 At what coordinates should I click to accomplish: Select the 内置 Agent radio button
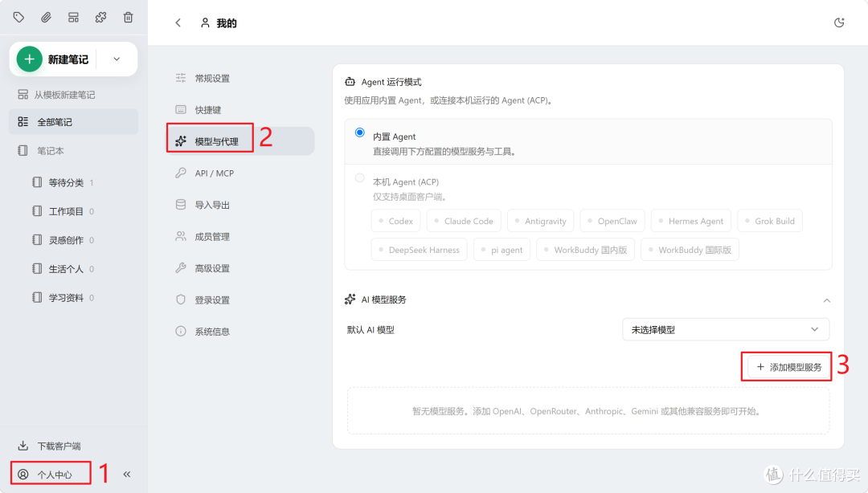tap(360, 132)
